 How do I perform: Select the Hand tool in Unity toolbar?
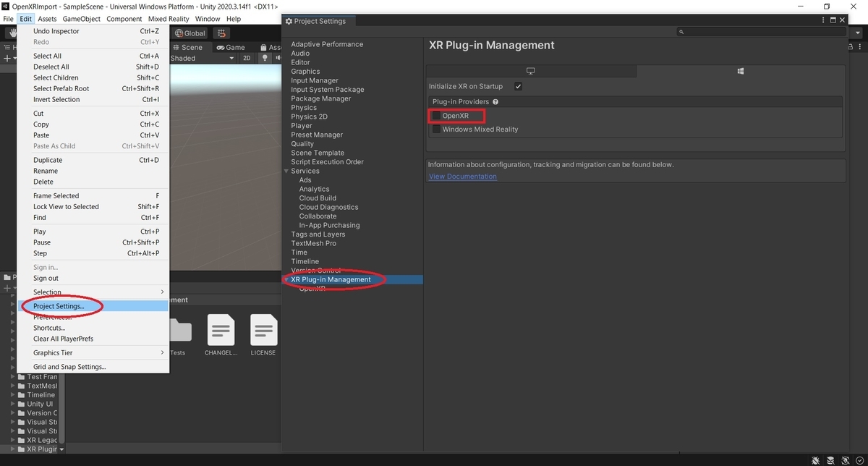pyautogui.click(x=11, y=33)
